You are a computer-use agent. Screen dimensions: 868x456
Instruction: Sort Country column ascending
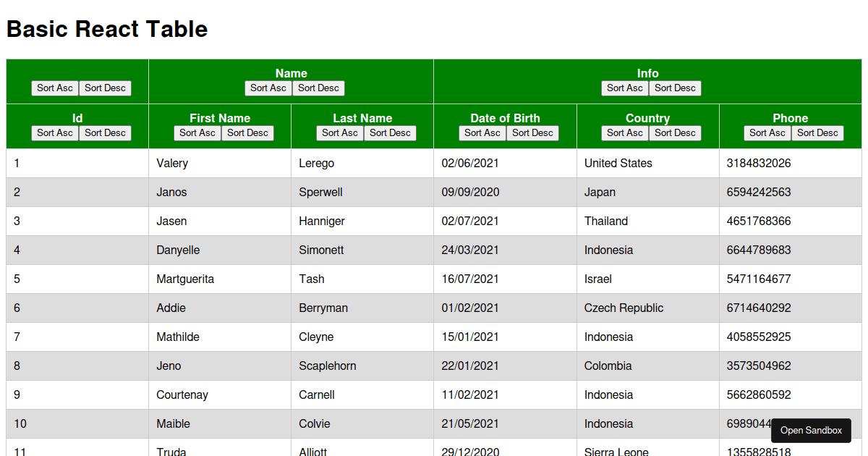625,133
